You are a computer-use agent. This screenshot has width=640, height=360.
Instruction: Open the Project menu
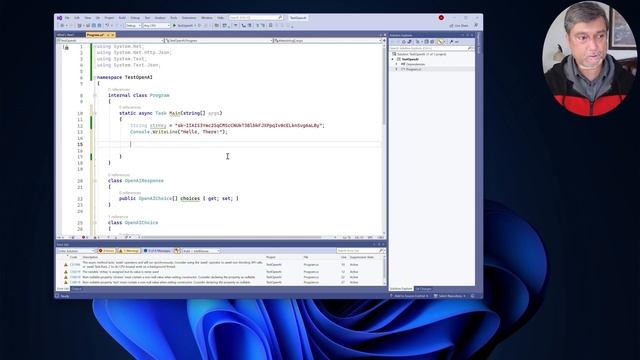click(109, 18)
